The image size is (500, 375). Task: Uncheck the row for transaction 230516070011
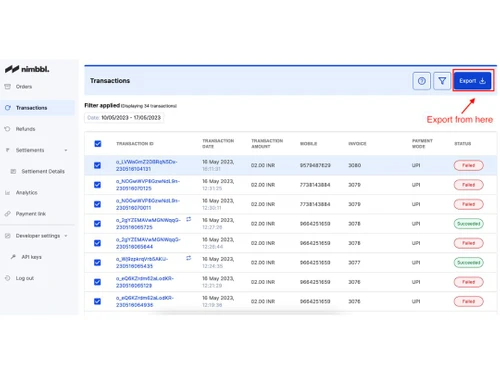click(x=97, y=204)
